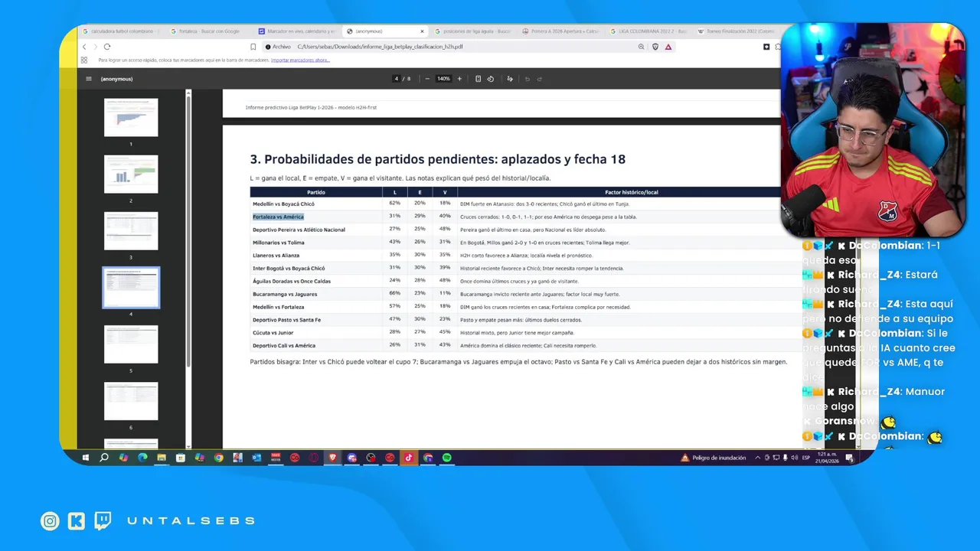The width and height of the screenshot is (980, 551).
Task: Click highlighted Fortaleza vs América cell
Action: (x=278, y=217)
